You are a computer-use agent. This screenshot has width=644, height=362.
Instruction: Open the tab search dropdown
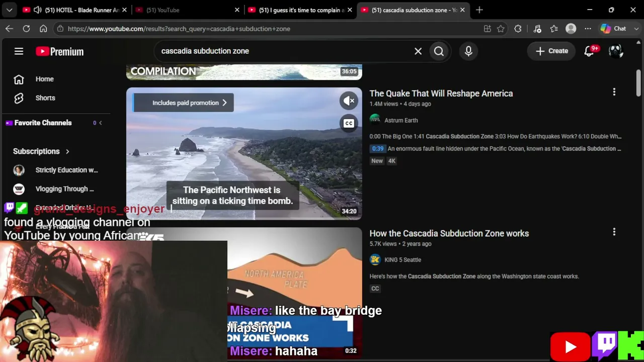tap(9, 10)
